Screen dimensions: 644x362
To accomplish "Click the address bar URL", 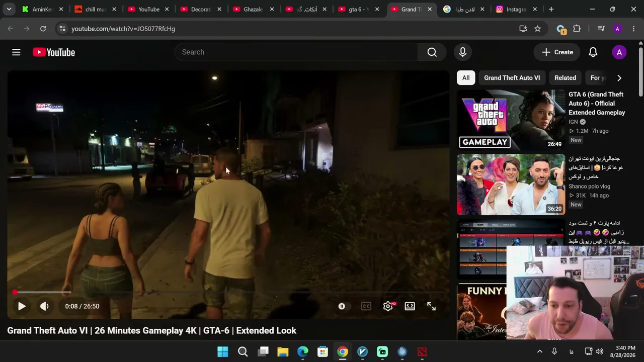I will 123,29.
